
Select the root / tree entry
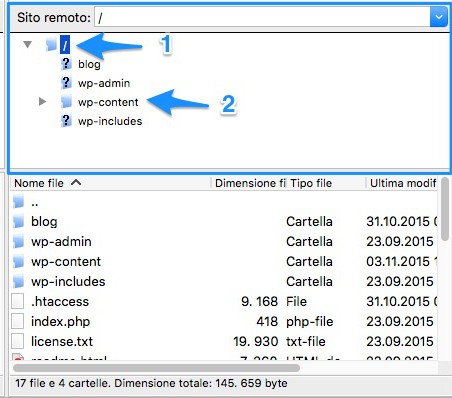(x=65, y=44)
